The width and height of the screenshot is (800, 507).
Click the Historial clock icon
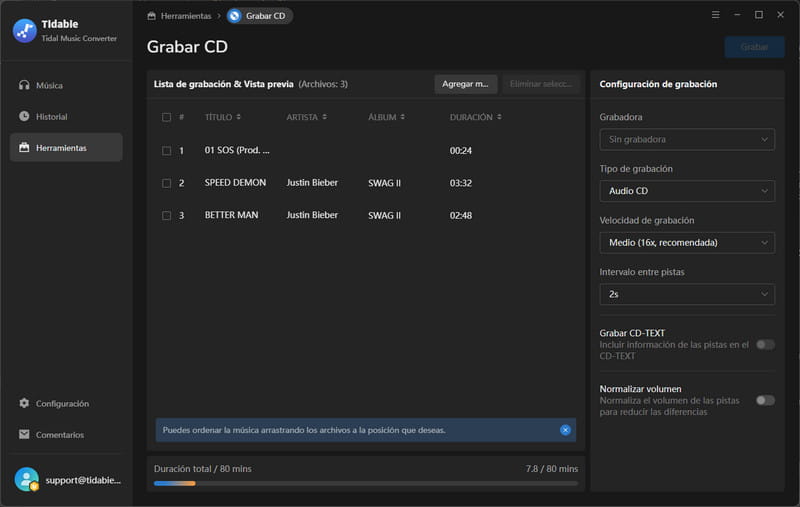pos(24,116)
